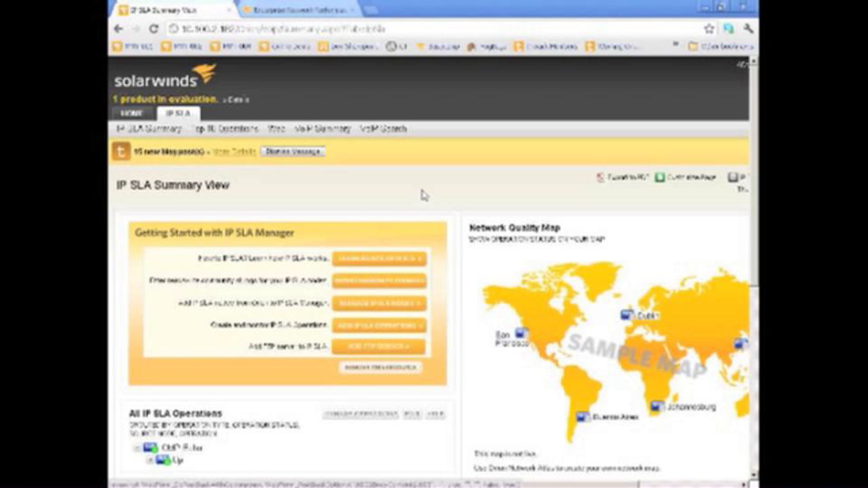Go back with the browser back arrow
Screen dimensions: 868x488
(119, 29)
